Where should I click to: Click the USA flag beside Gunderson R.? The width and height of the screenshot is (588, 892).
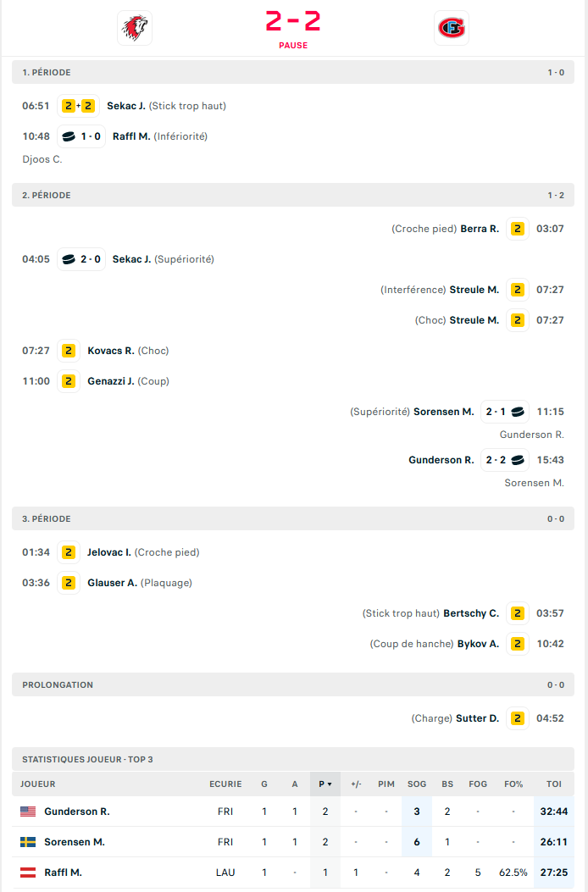28,812
